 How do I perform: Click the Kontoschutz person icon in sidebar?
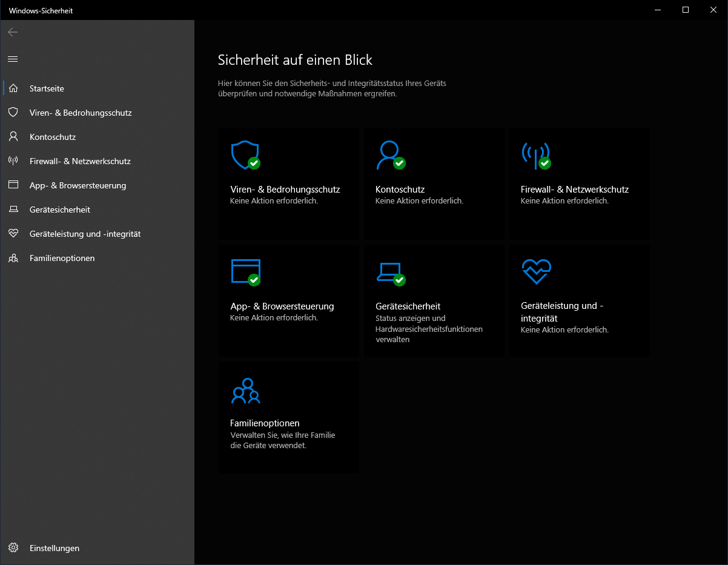pos(13,137)
